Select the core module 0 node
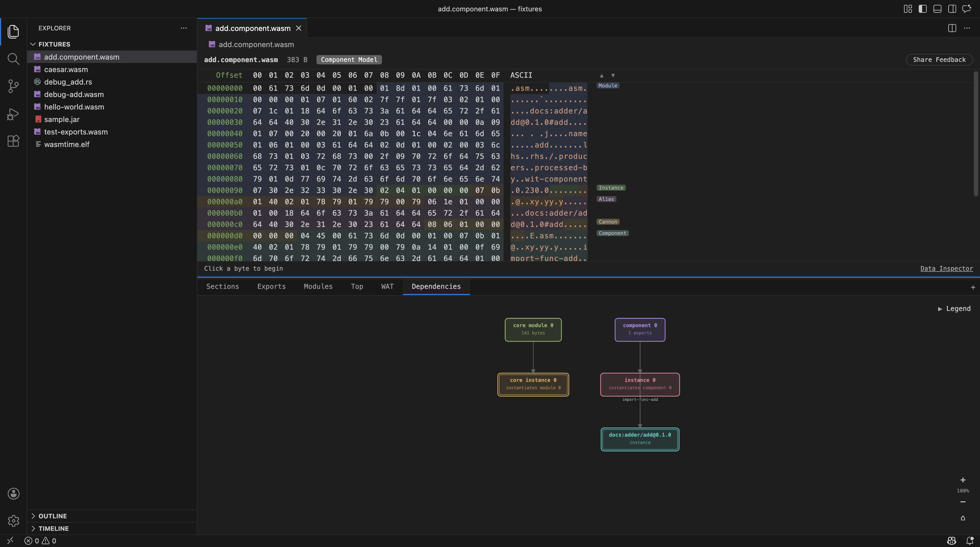Viewport: 980px width, 547px height. 533,330
